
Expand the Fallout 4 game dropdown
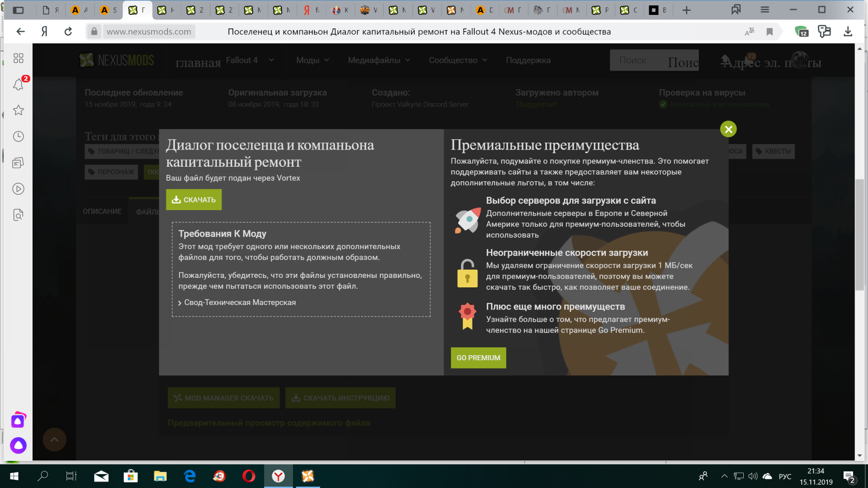[250, 60]
